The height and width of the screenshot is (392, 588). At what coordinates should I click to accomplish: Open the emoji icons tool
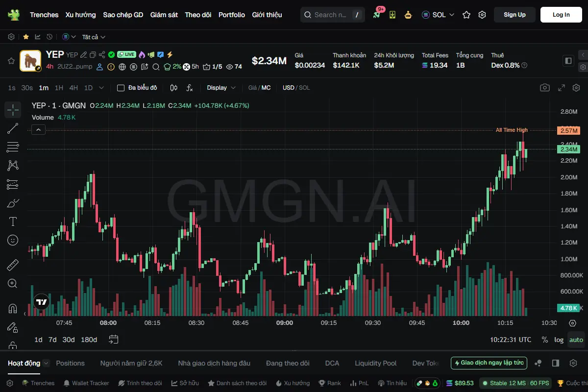click(13, 240)
